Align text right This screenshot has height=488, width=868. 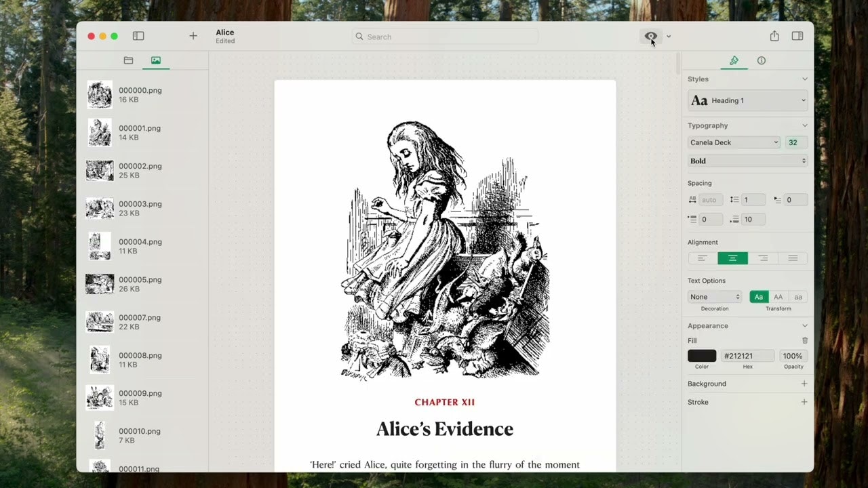coord(763,258)
